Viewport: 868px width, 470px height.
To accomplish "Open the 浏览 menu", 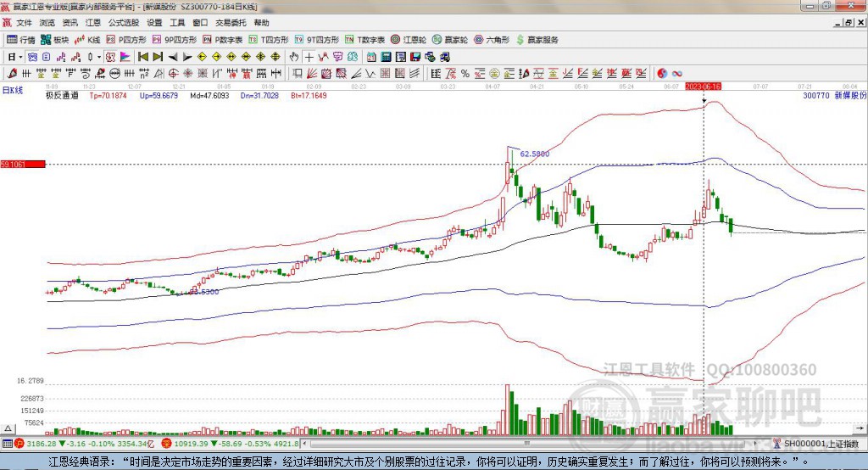I will pos(47,23).
